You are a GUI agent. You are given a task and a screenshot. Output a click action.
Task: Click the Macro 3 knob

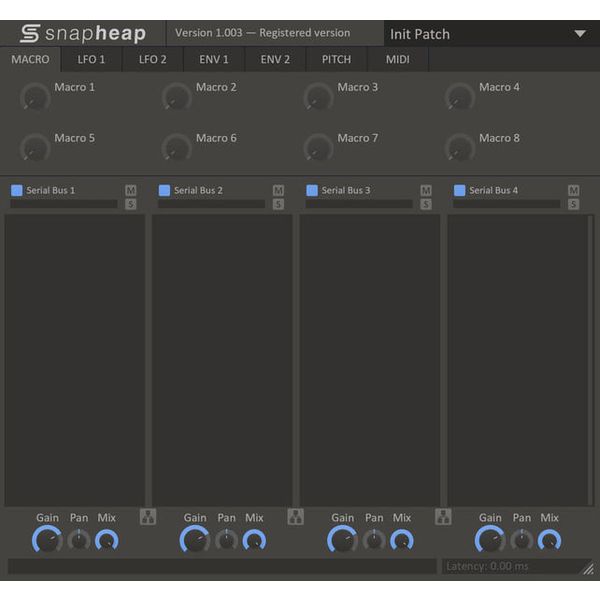tap(318, 97)
